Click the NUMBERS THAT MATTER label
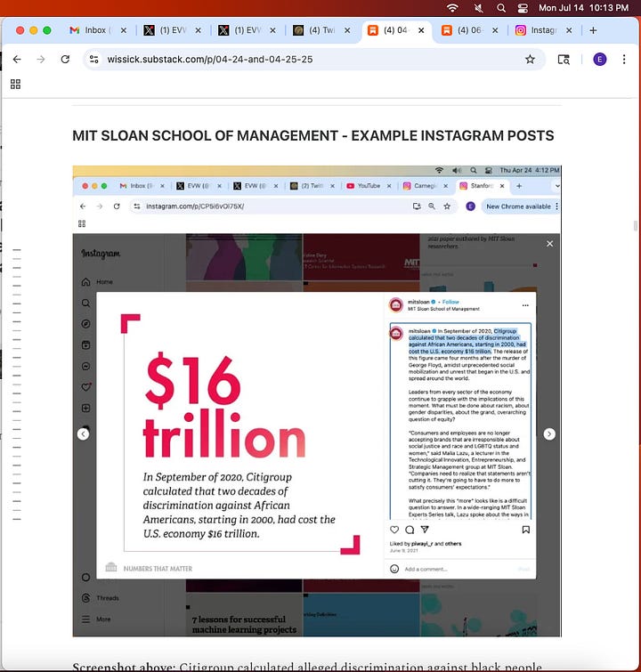 pyautogui.click(x=158, y=568)
